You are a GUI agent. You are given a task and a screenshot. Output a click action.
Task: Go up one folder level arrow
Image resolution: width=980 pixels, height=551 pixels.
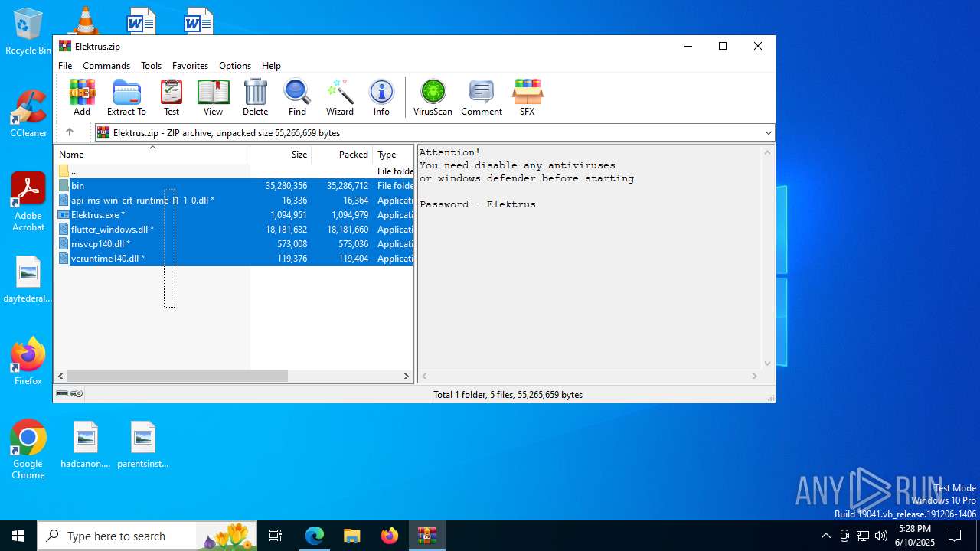click(x=69, y=132)
